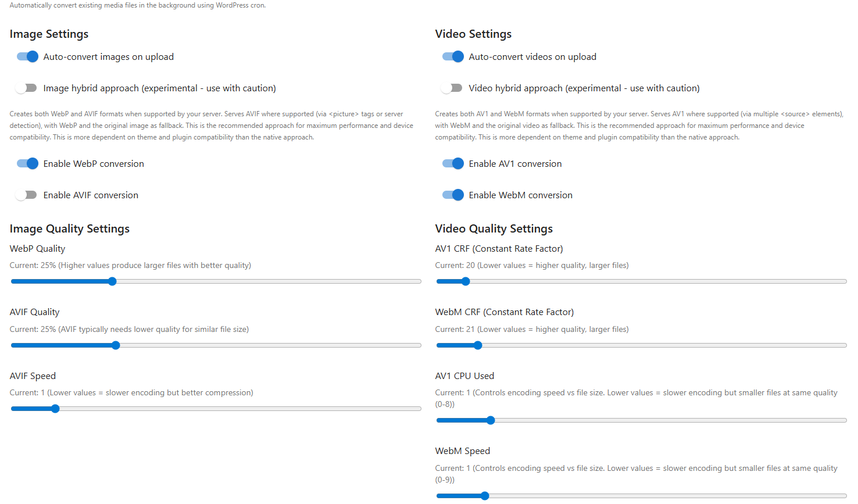Viewport: 858px width, 504px height.
Task: Select the AVIF Quality slider handle
Action: (115, 345)
